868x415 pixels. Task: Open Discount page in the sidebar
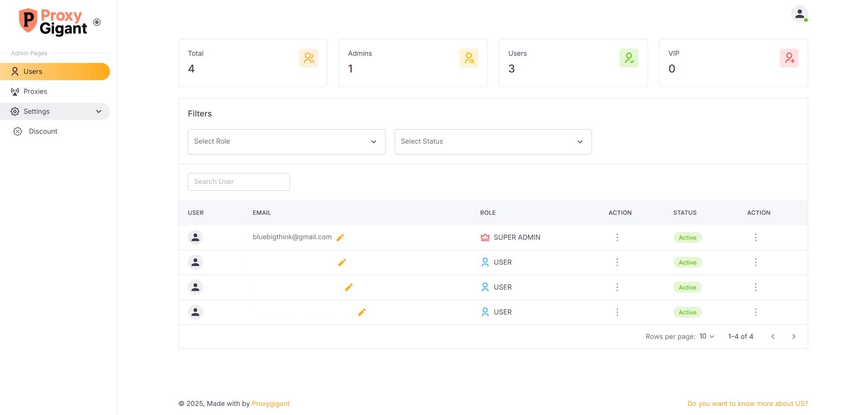[43, 131]
